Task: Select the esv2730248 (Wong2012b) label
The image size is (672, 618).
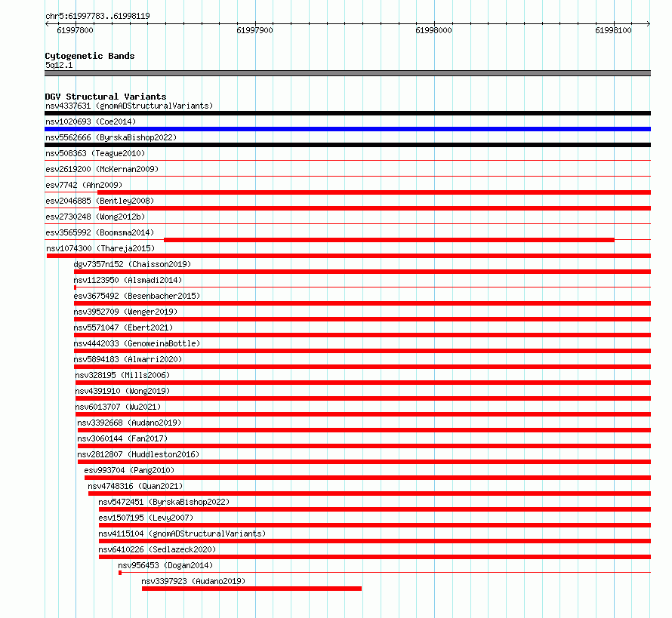Action: click(95, 217)
